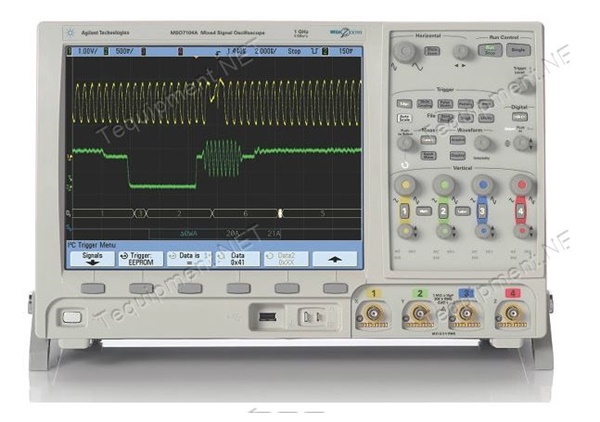Click channel 4 red vertical scale knob
The width and height of the screenshot is (600, 422).
(x=521, y=185)
